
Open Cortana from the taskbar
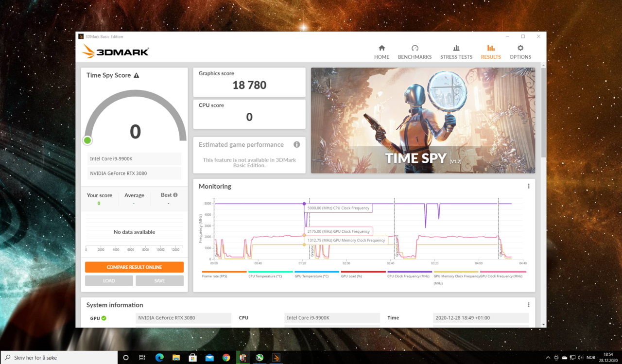tap(126, 357)
